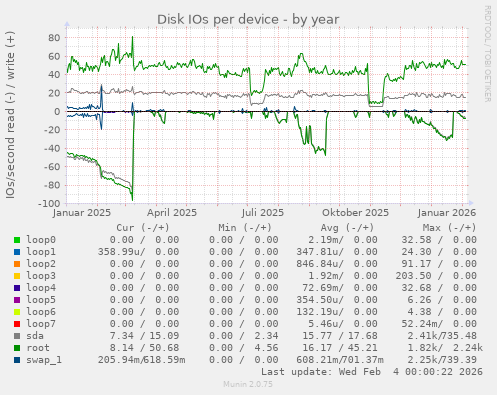This screenshot has width=497, height=395.
Task: Click the 'loop1' legend label
Action: (x=41, y=252)
